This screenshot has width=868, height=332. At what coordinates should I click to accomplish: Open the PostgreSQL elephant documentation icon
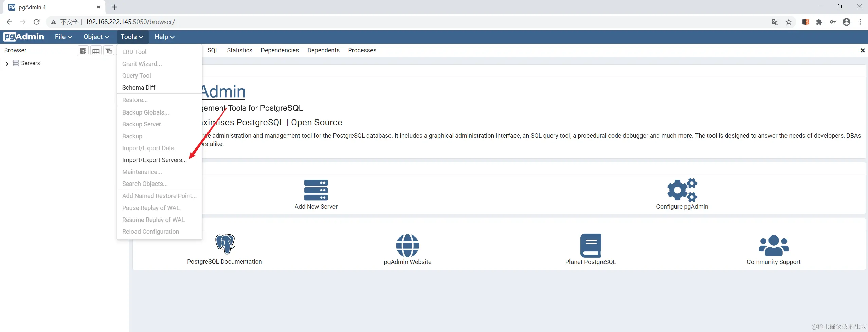[x=225, y=244]
